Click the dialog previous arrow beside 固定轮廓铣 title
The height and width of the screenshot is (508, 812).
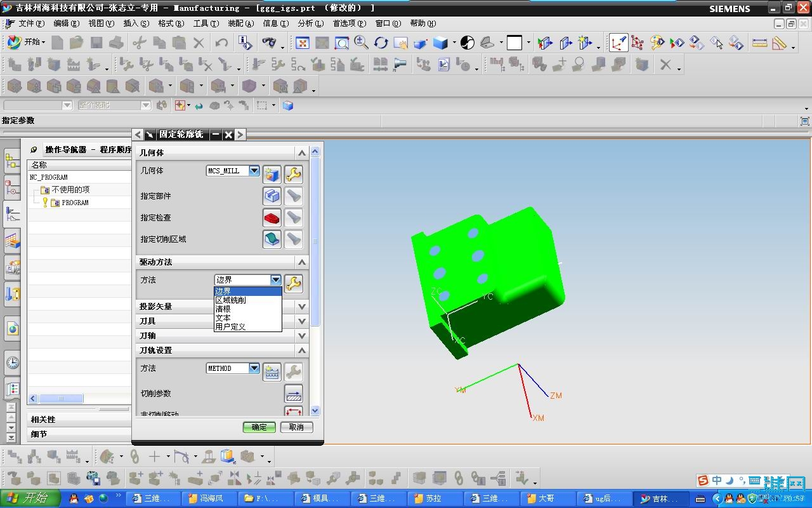tap(138, 135)
